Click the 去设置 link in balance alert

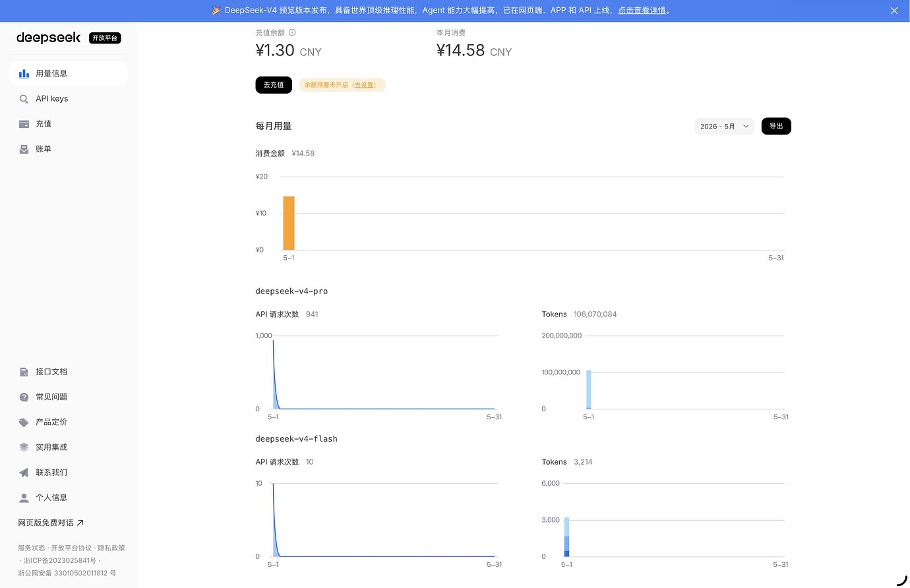tap(364, 85)
